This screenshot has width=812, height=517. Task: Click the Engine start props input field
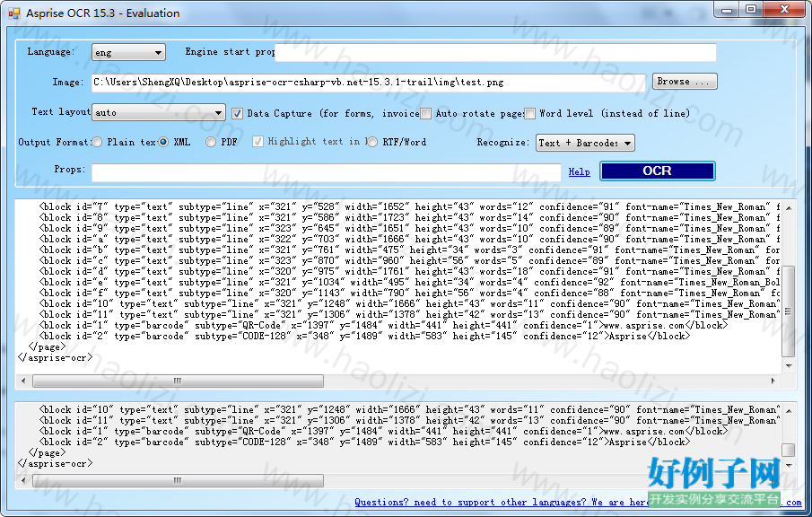pos(495,52)
